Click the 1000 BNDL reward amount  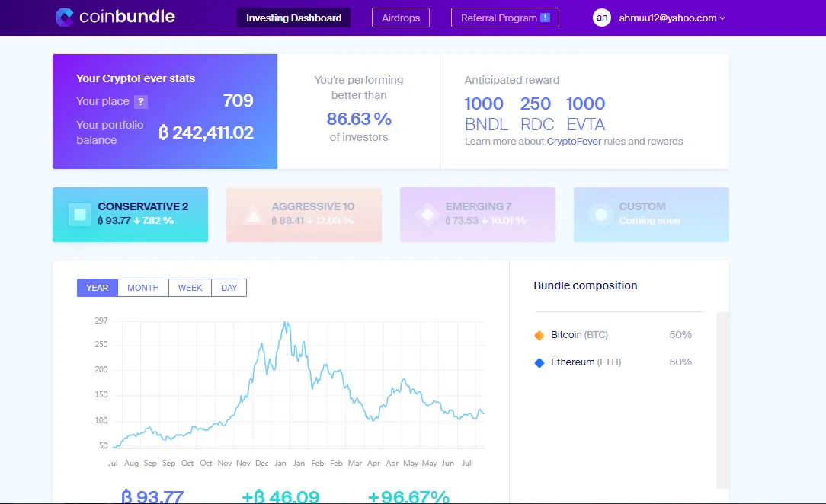pos(485,113)
